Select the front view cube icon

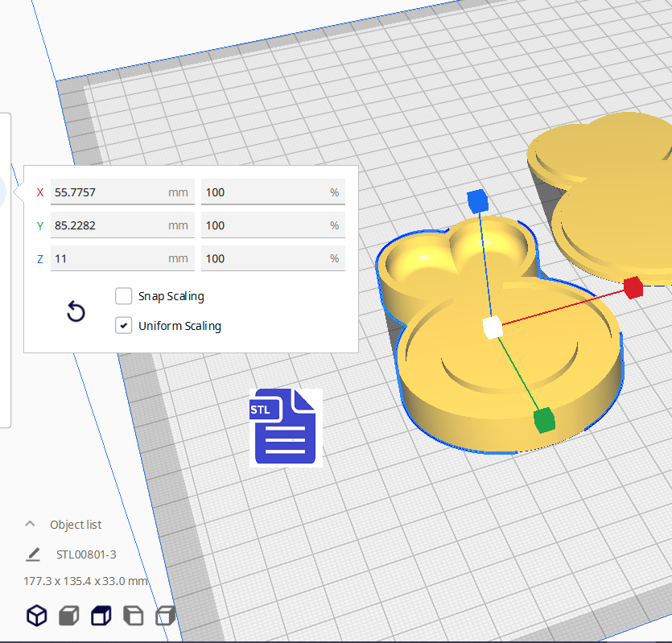68,616
